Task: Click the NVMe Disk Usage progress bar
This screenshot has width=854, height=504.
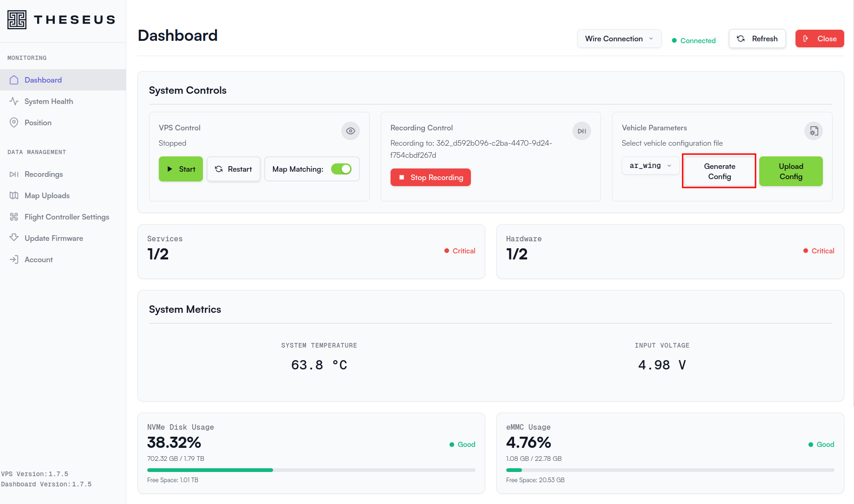Action: pos(311,470)
